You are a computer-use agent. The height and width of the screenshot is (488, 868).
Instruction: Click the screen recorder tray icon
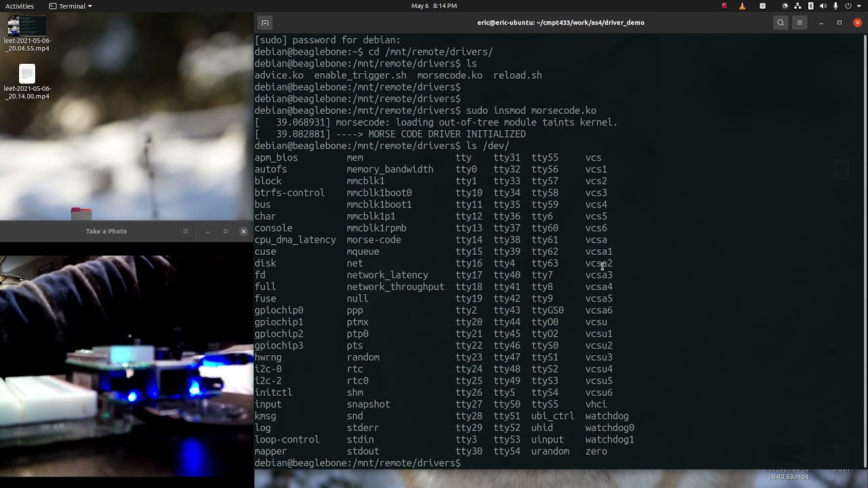point(763,6)
